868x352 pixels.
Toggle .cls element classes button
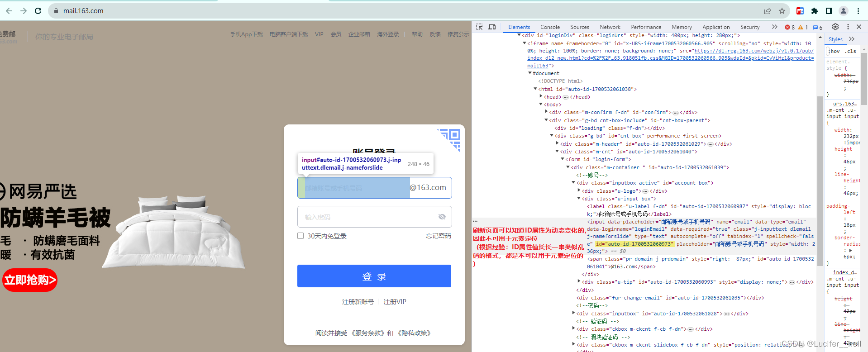850,51
